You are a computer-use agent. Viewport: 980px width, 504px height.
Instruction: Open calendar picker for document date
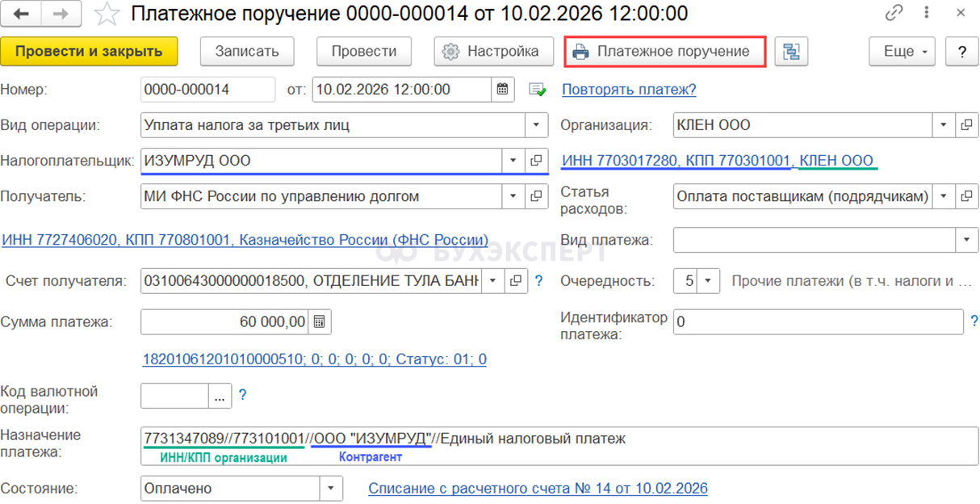(x=502, y=90)
